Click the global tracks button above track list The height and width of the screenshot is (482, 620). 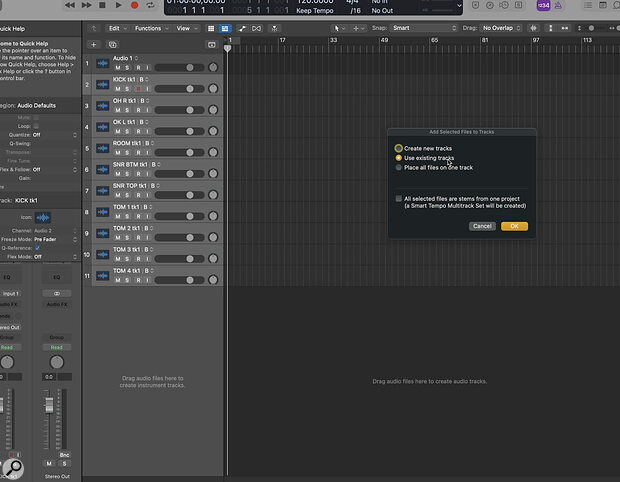point(212,45)
